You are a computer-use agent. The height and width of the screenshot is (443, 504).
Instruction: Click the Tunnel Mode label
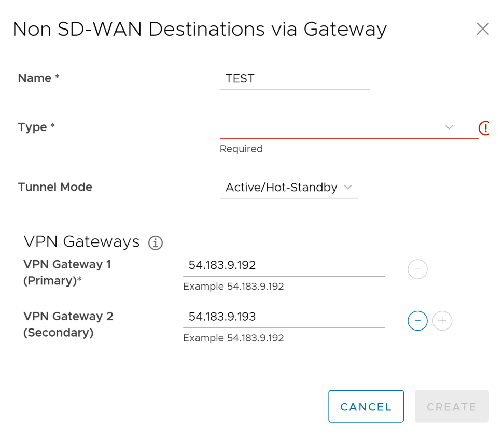tap(55, 187)
